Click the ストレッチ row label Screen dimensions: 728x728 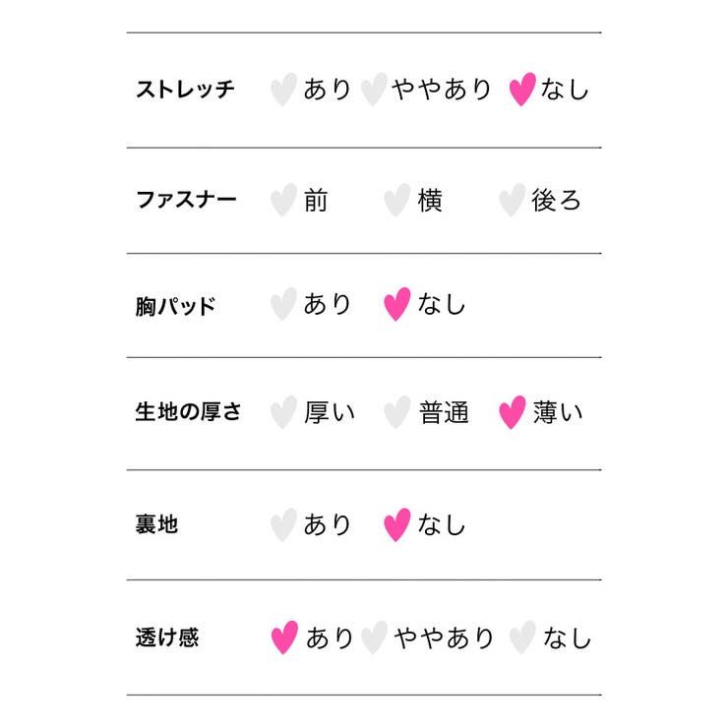point(186,90)
